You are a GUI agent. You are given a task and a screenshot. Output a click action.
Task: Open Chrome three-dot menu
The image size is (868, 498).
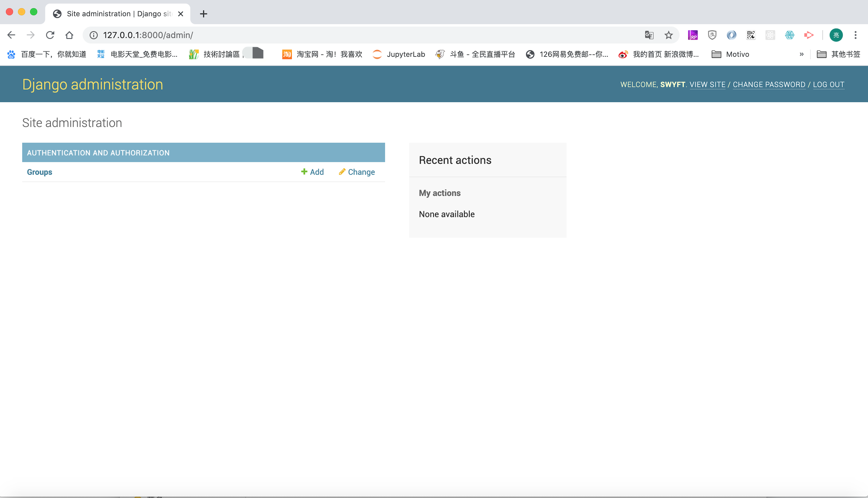click(x=855, y=35)
